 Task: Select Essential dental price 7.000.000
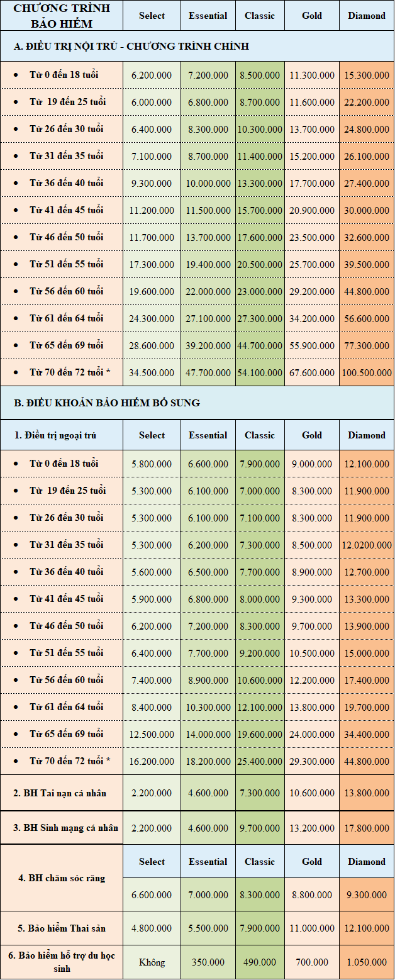[208, 894]
